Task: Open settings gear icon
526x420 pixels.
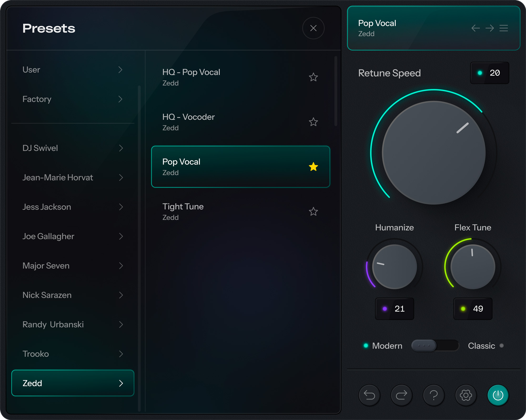Action: coord(466,395)
